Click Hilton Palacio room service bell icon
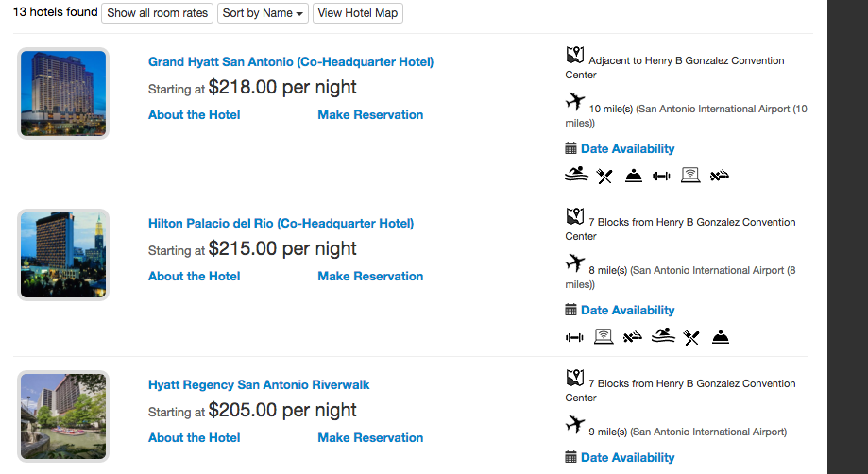This screenshot has height=474, width=868. pyautogui.click(x=721, y=337)
